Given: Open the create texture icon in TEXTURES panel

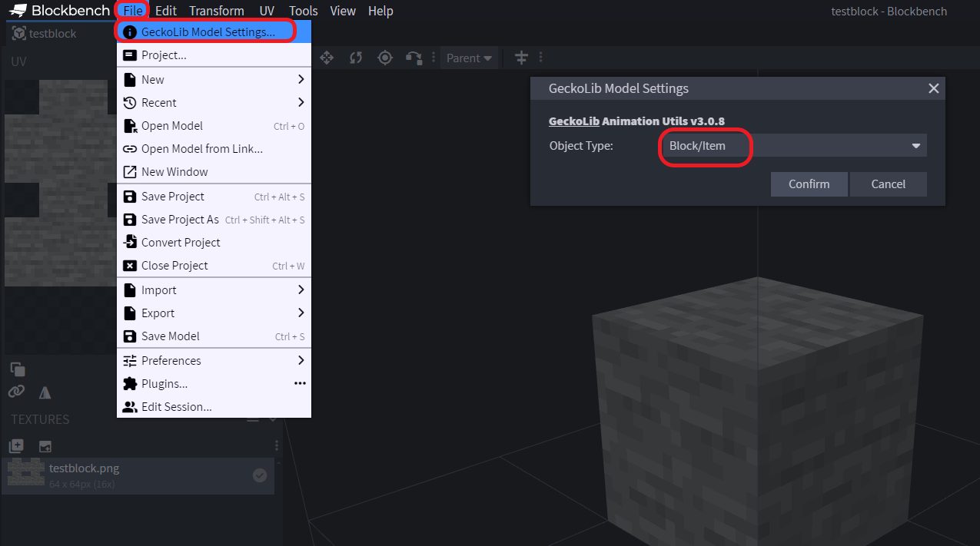Looking at the screenshot, I should click(15, 445).
